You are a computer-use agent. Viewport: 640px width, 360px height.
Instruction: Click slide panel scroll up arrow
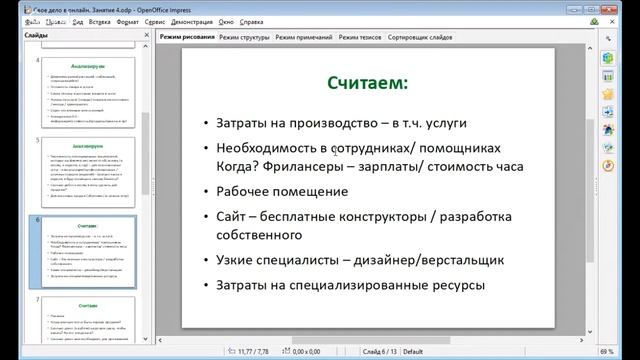[146, 47]
